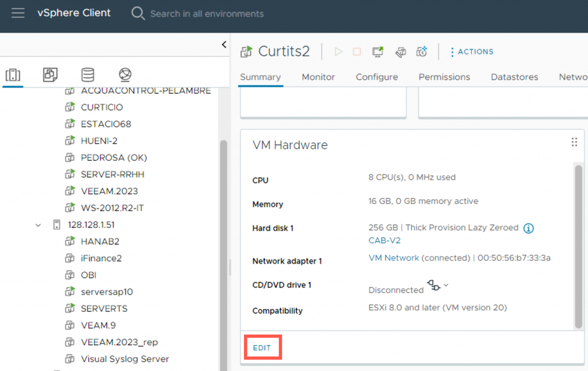Click the CD/DVD drive connection icon
Viewport: 588px width, 371px height.
click(434, 285)
